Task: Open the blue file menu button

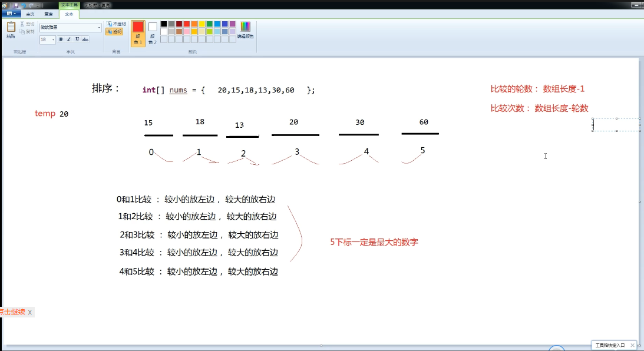Action: coord(11,14)
